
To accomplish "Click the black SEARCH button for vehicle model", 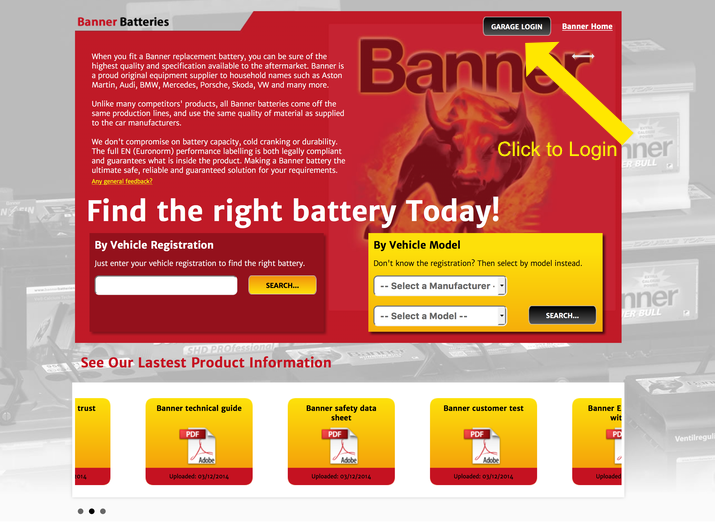I will pos(562,315).
